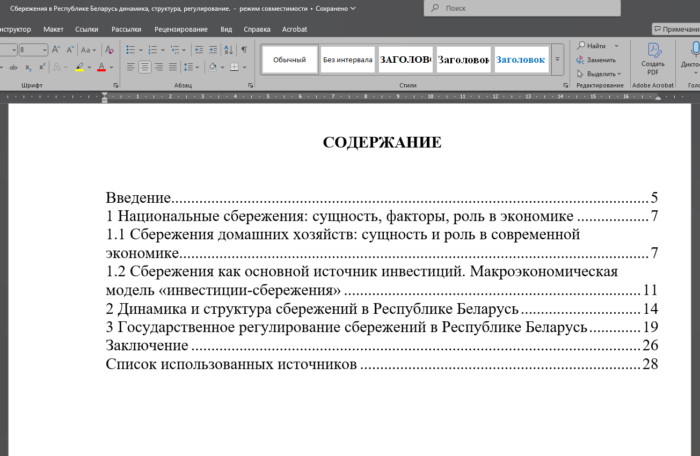Screen dimensions: 700x456
Task: Toggle subscript formatting
Action: point(28,67)
